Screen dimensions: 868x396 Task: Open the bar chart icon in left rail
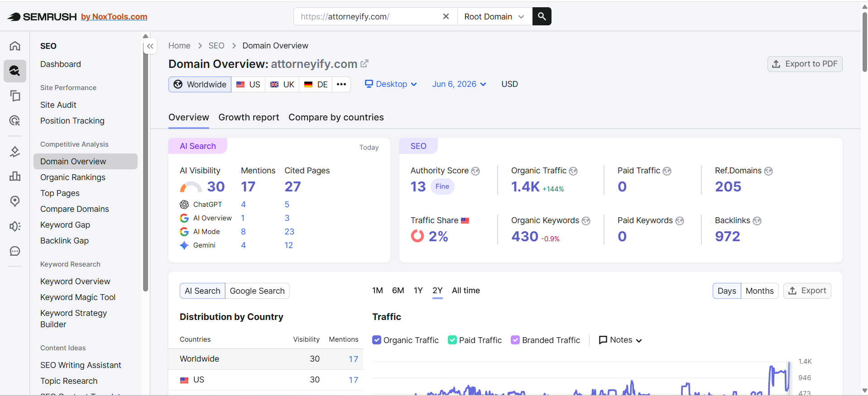pos(15,176)
